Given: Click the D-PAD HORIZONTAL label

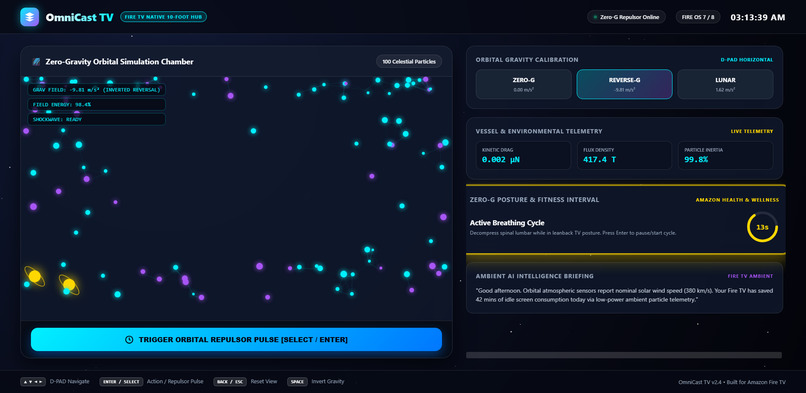Looking at the screenshot, I should click(x=746, y=60).
